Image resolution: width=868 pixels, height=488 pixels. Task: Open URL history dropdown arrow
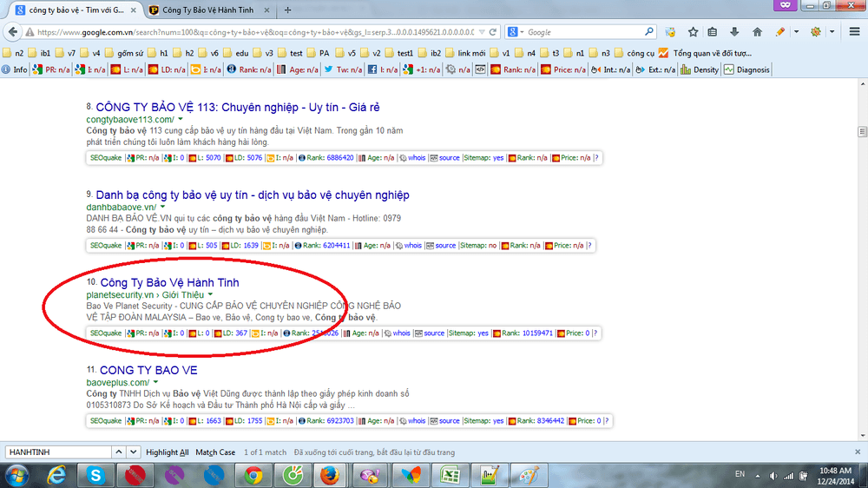[x=482, y=32]
